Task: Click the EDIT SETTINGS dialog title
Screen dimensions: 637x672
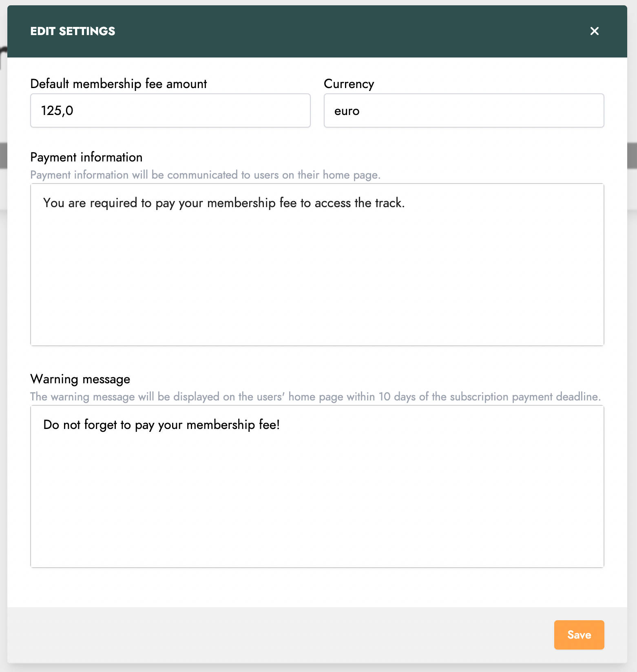Action: point(73,31)
